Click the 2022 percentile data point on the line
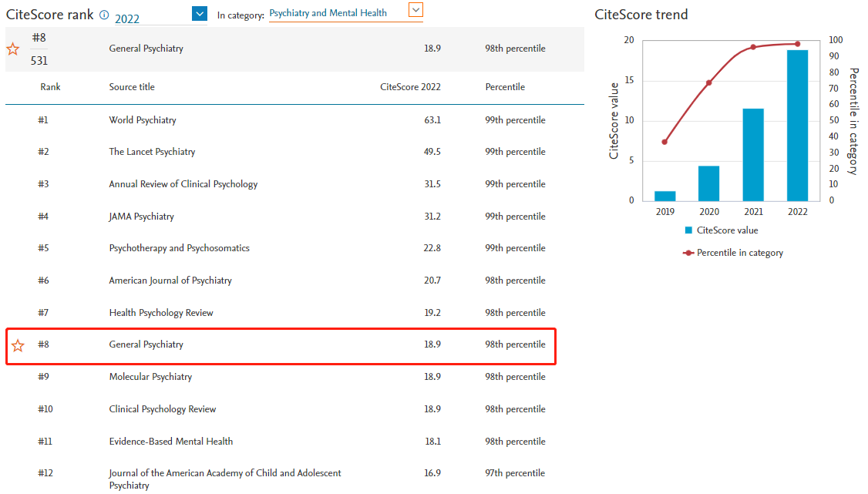This screenshot has width=868, height=494. click(797, 44)
